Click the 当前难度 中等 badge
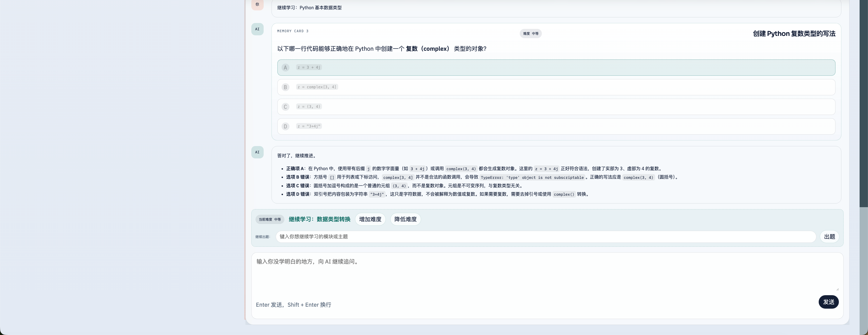 pos(270,220)
